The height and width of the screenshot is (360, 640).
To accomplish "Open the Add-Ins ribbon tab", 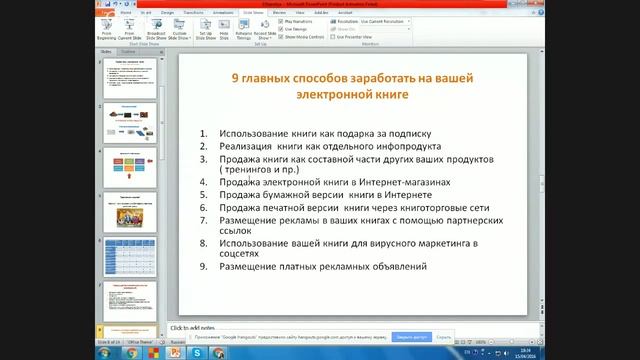I will tap(321, 13).
